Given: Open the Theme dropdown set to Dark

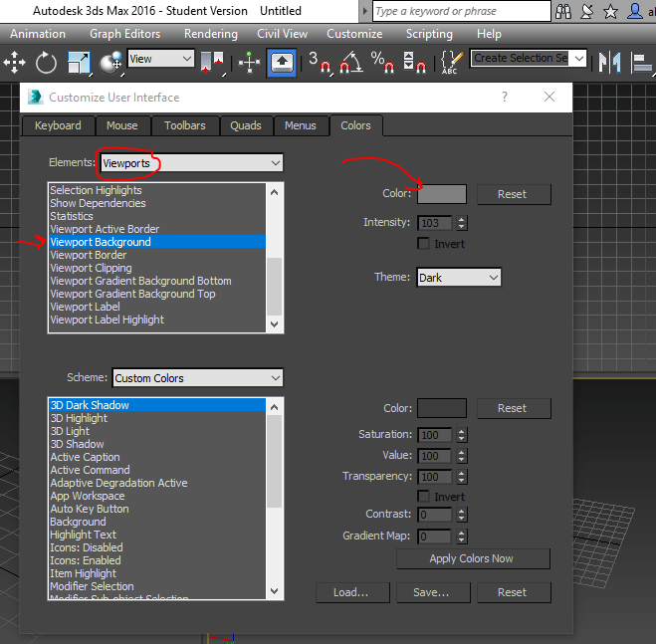Looking at the screenshot, I should (x=459, y=278).
